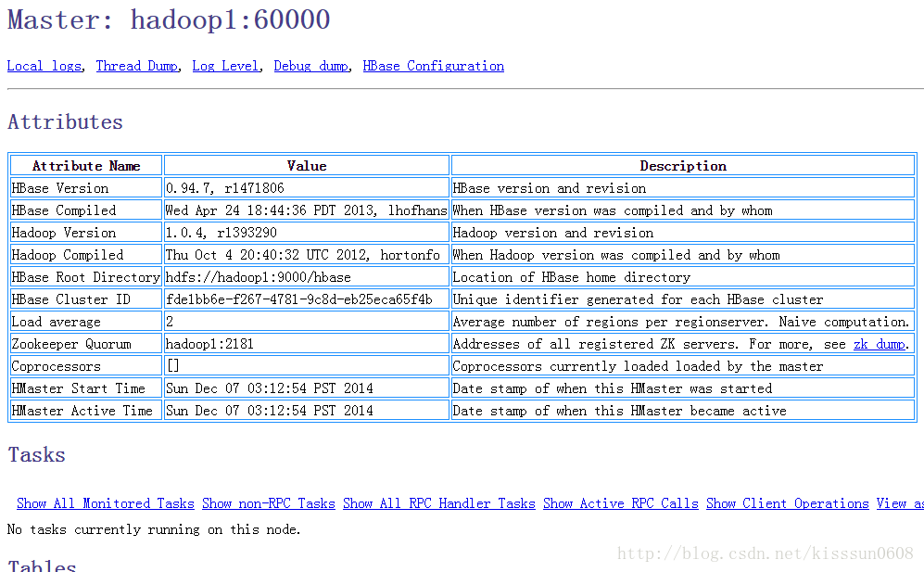This screenshot has width=924, height=572.
Task: Click Show non-RPC Tasks
Action: tap(268, 503)
